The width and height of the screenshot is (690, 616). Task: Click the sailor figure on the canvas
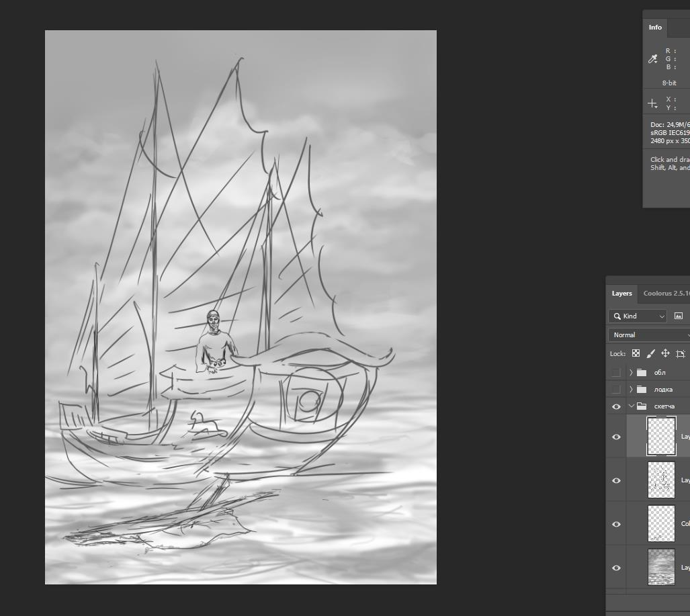tap(216, 343)
